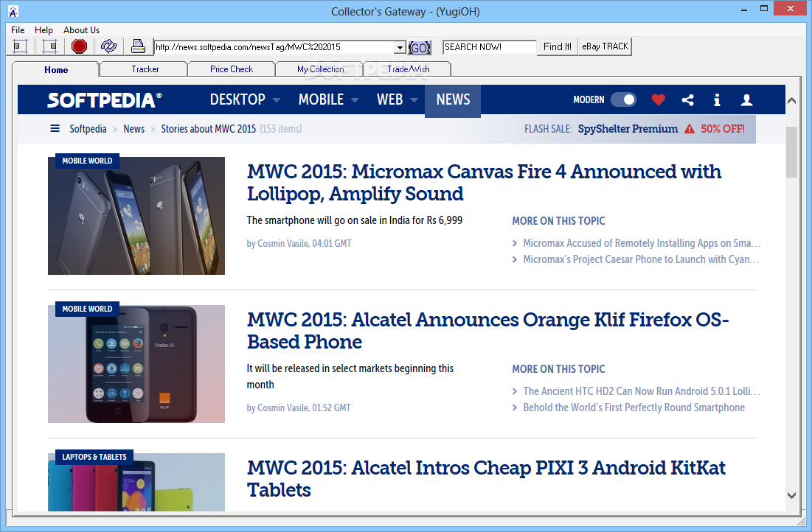812x532 pixels.
Task: Click the DESKTOP nav link
Action: [x=237, y=99]
